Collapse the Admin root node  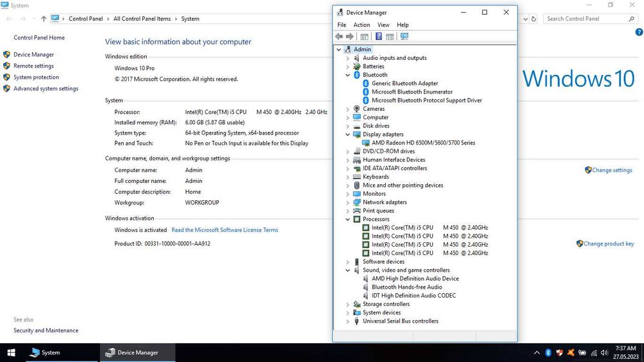[339, 50]
